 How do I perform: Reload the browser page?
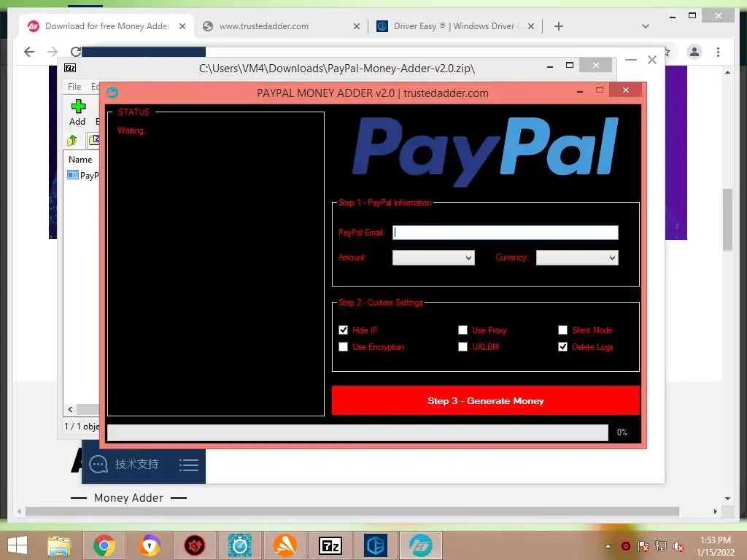(75, 52)
